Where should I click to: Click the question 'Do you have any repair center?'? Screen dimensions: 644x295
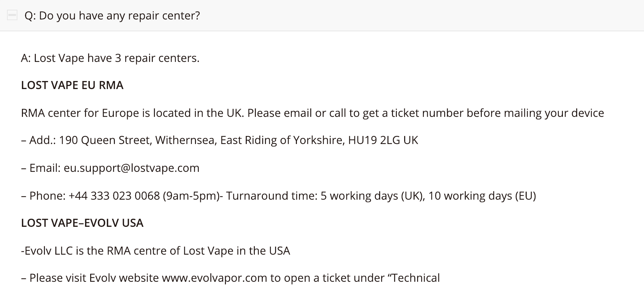click(x=112, y=16)
